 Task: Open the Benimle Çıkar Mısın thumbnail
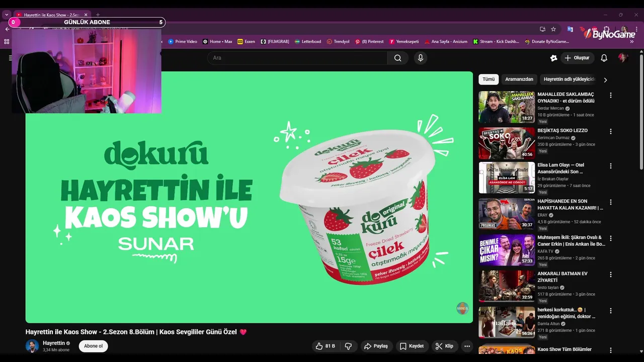(507, 250)
